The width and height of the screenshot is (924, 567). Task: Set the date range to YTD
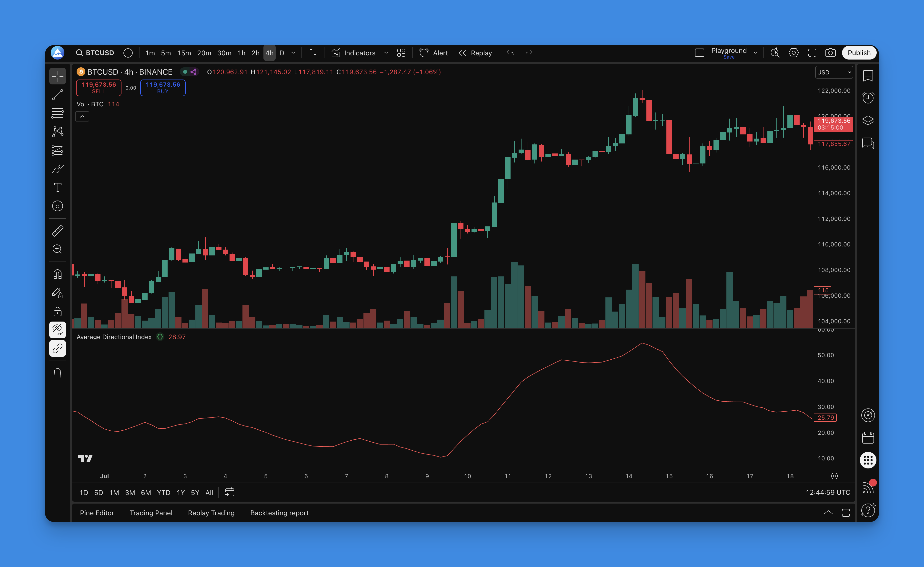163,493
